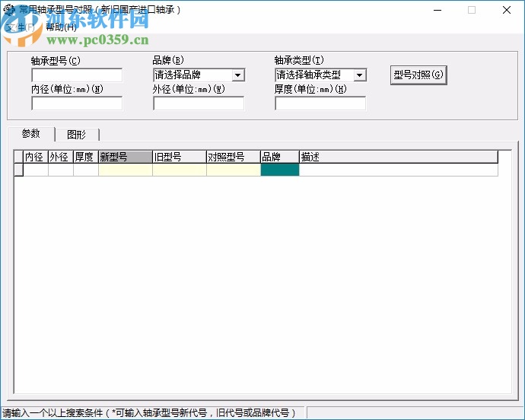Open the 文件(F) menu
Viewport: 525px width, 420px height.
pyautogui.click(x=21, y=27)
